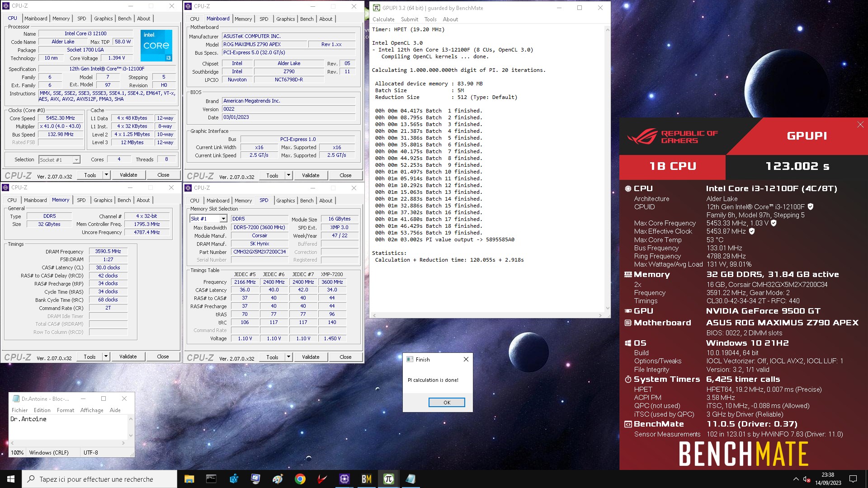The image size is (868, 488).
Task: Click Close in the Mainboard CPU-Z window
Action: click(x=345, y=175)
